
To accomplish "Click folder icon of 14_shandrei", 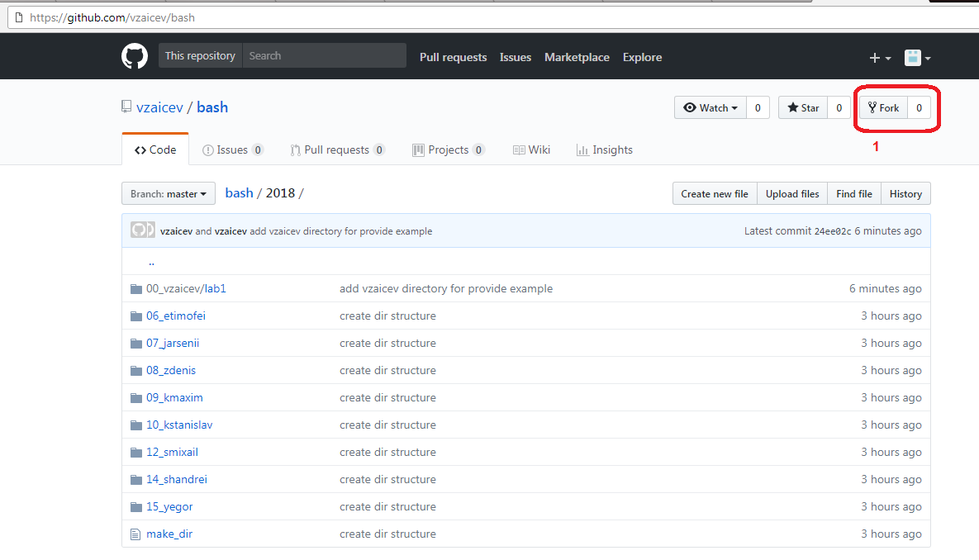I will 136,479.
